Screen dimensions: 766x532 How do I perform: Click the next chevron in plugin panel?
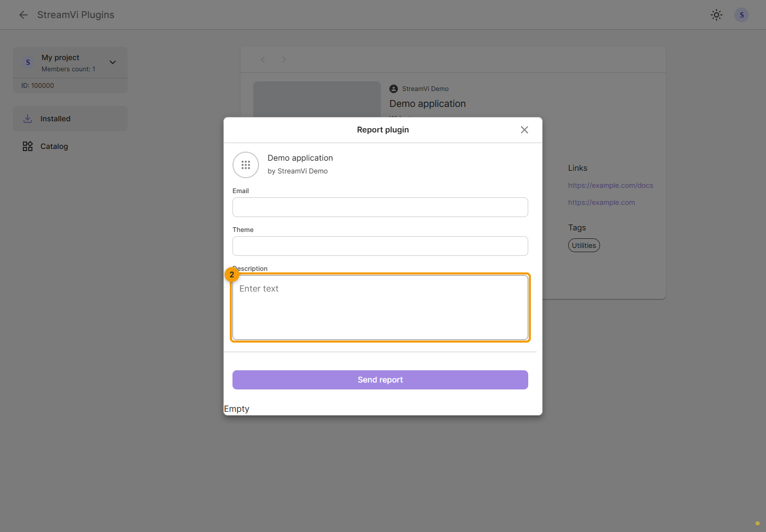[284, 60]
